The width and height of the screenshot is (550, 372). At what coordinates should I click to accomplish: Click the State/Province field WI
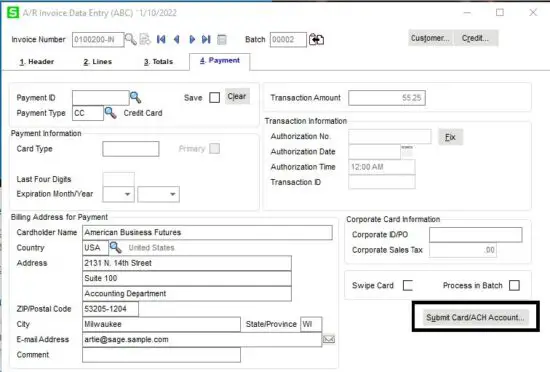tap(311, 324)
